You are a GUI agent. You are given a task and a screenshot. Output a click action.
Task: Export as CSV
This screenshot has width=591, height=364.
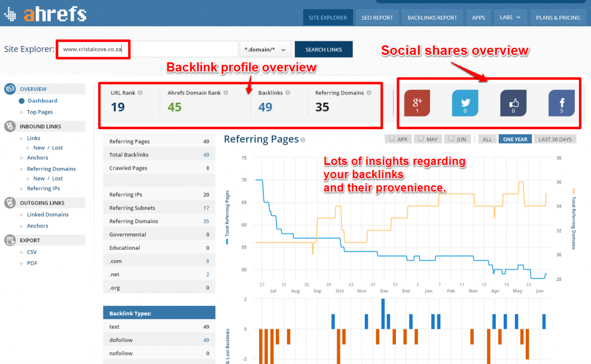pyautogui.click(x=32, y=252)
